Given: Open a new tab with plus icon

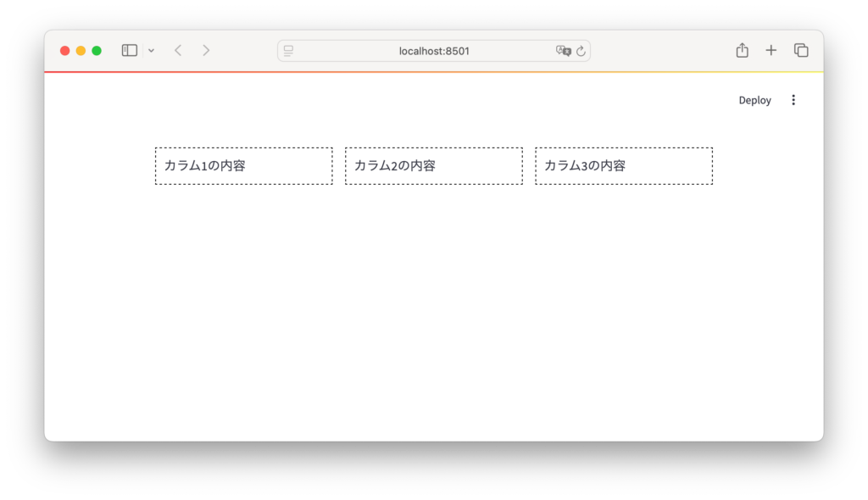Looking at the screenshot, I should coord(771,51).
